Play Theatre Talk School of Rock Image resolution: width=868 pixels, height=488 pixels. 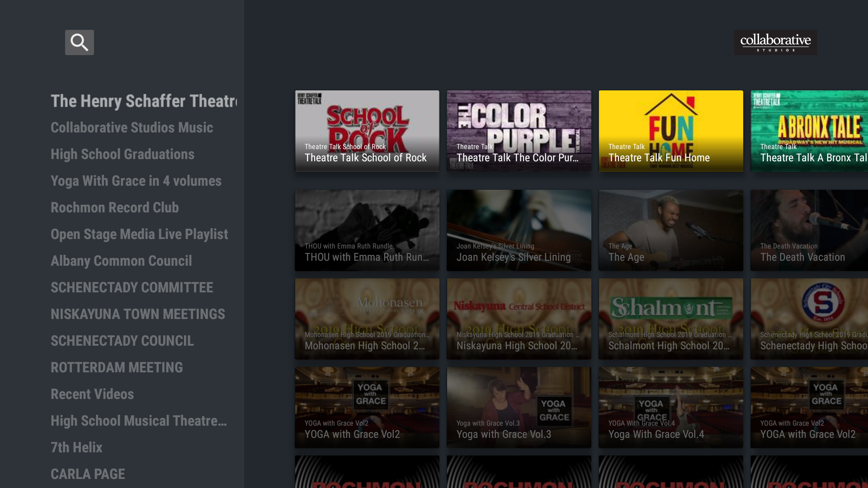point(367,131)
